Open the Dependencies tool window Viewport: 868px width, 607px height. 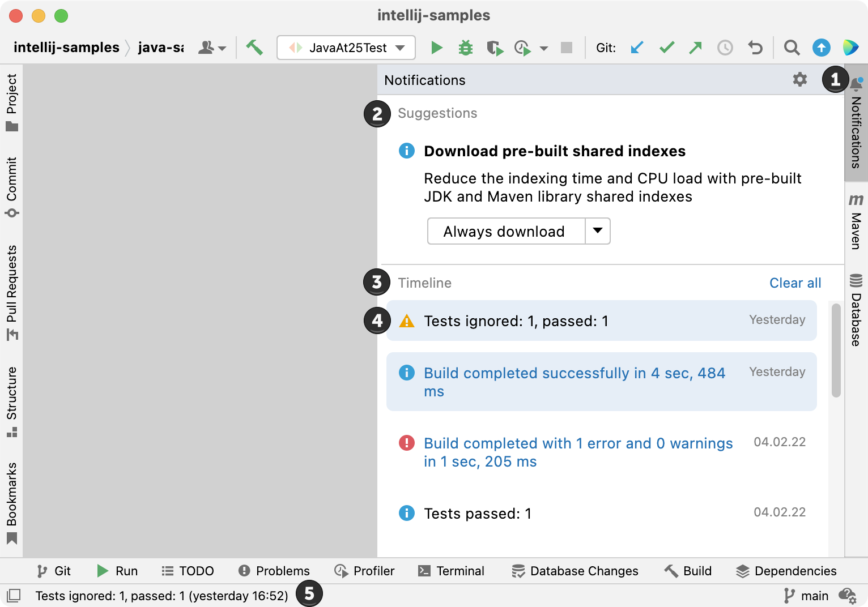tap(786, 571)
